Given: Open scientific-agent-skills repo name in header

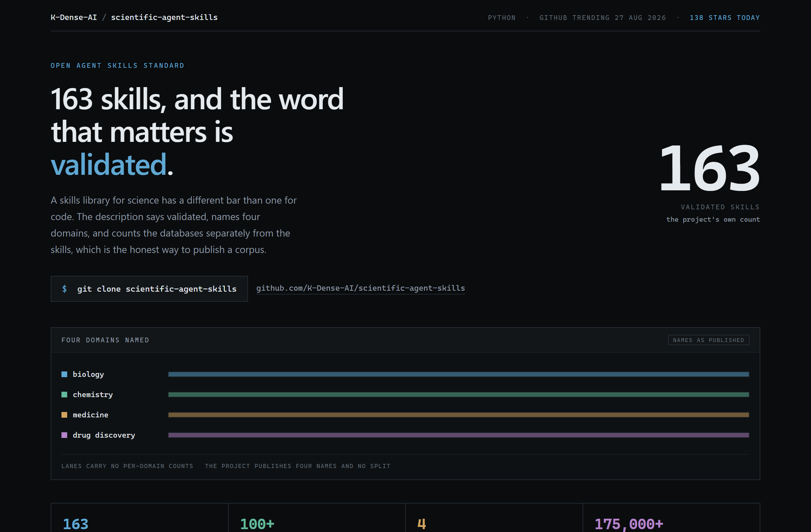Looking at the screenshot, I should pos(164,17).
